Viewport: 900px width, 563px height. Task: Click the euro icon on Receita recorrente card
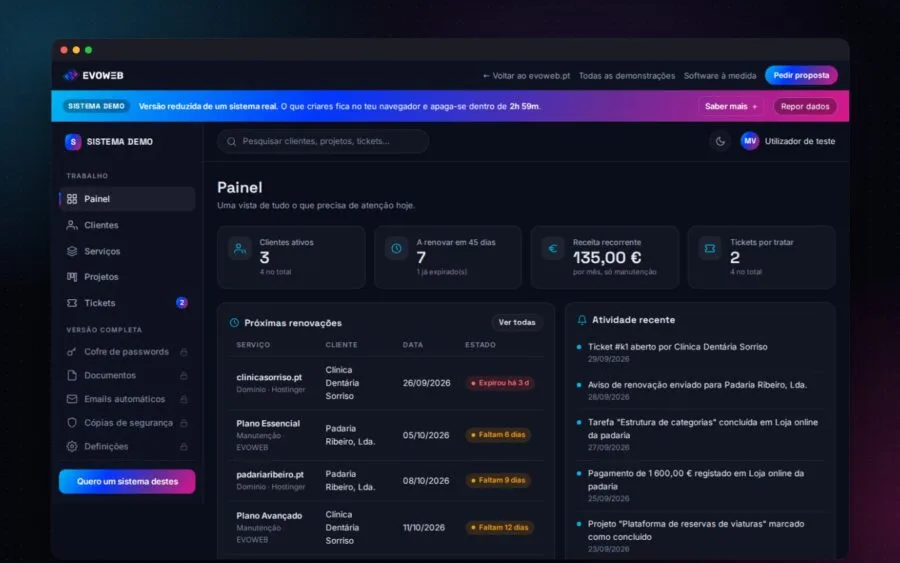point(553,249)
